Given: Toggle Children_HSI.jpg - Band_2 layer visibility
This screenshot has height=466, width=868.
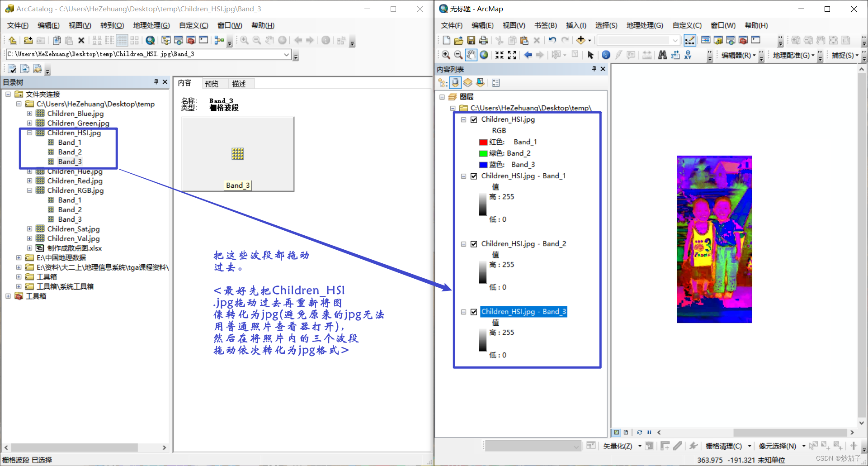Looking at the screenshot, I should [x=474, y=244].
